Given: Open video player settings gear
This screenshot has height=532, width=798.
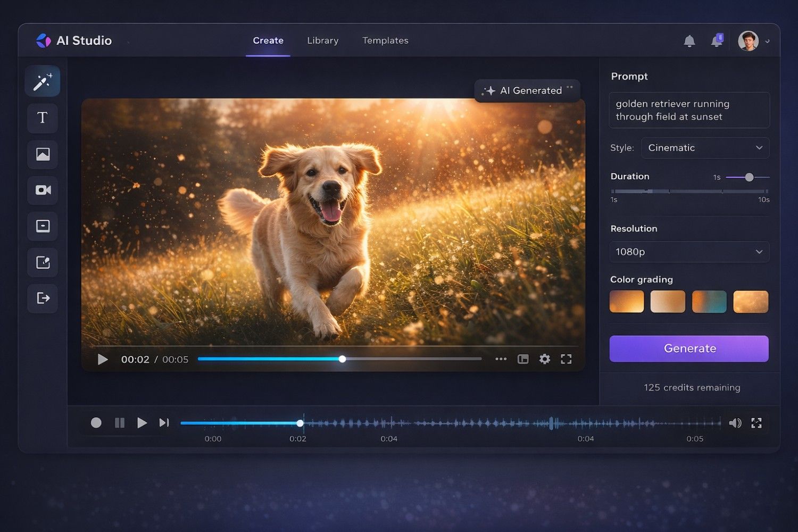Looking at the screenshot, I should coord(544,359).
